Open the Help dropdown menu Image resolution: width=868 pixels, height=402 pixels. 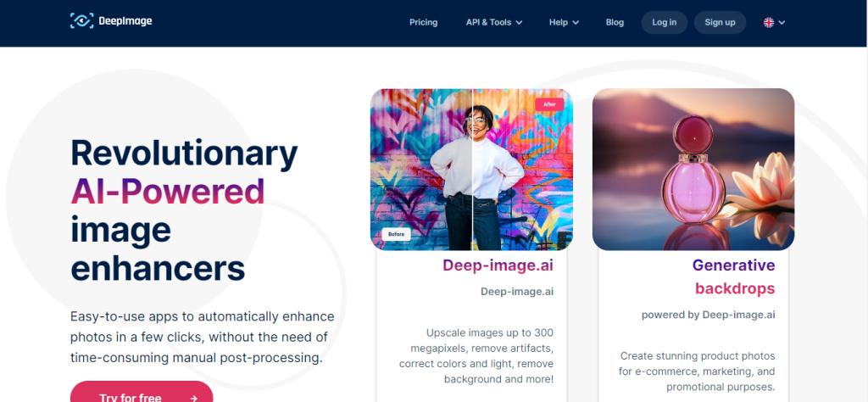[x=564, y=23]
